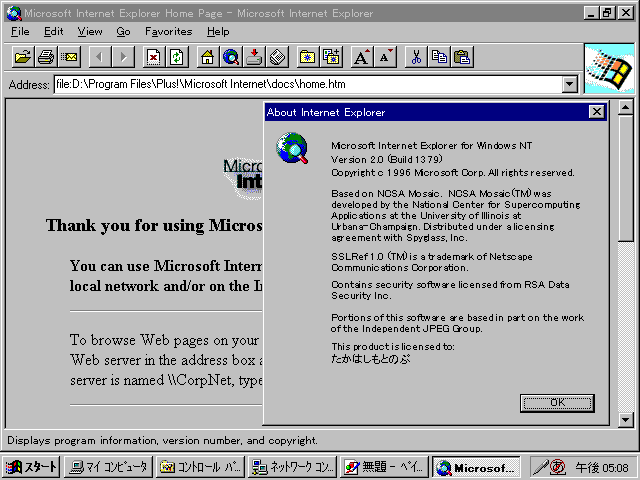Click the Microsoft Internet Explorer taskbar button

click(476, 467)
